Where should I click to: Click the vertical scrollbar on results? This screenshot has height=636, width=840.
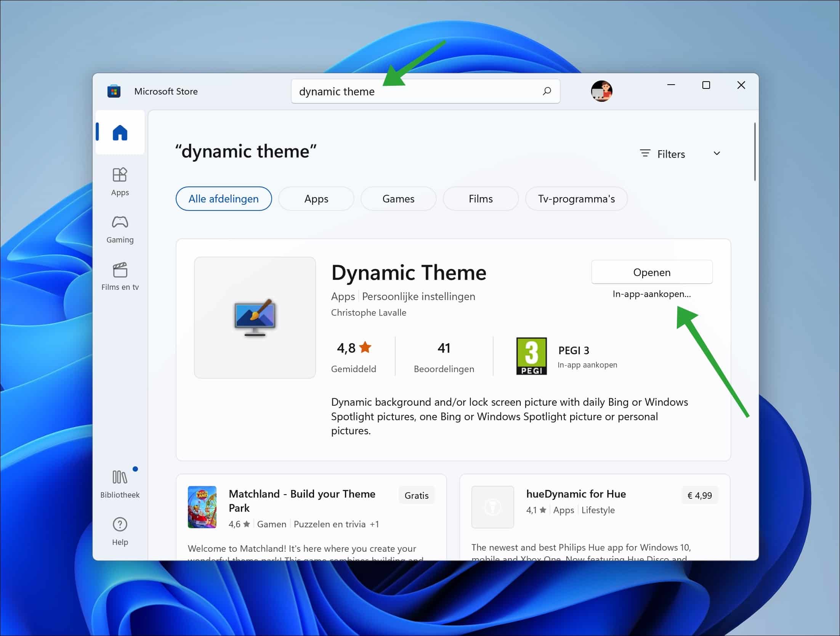click(754, 152)
